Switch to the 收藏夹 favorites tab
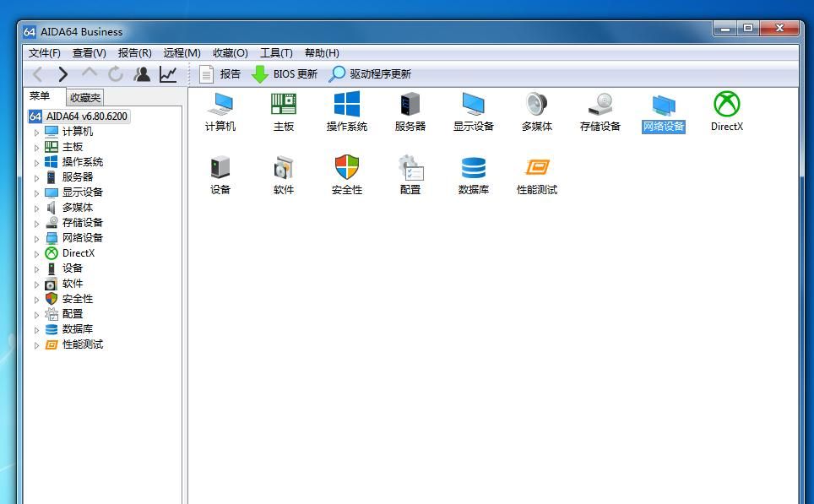Viewport: 814px width, 504px height. tap(85, 98)
